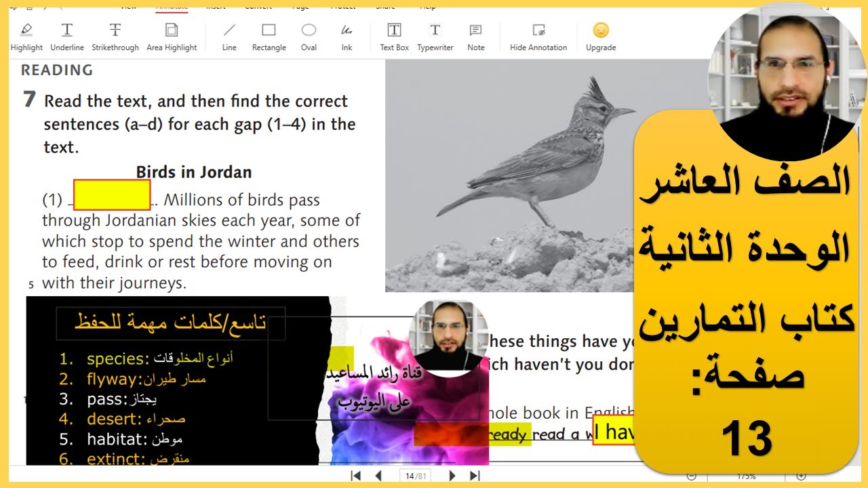Click the 'Birds in Jordan' title text
This screenshot has width=868, height=488.
(x=194, y=172)
